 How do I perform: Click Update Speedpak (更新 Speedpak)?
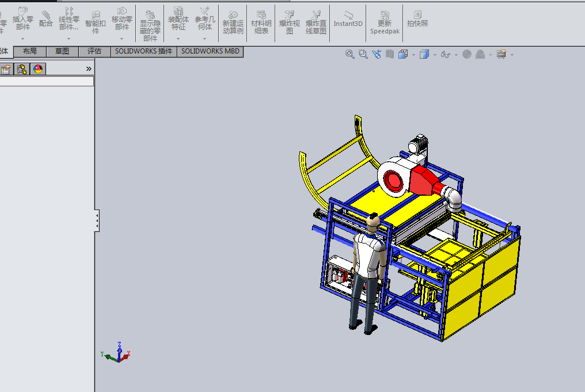tap(385, 22)
